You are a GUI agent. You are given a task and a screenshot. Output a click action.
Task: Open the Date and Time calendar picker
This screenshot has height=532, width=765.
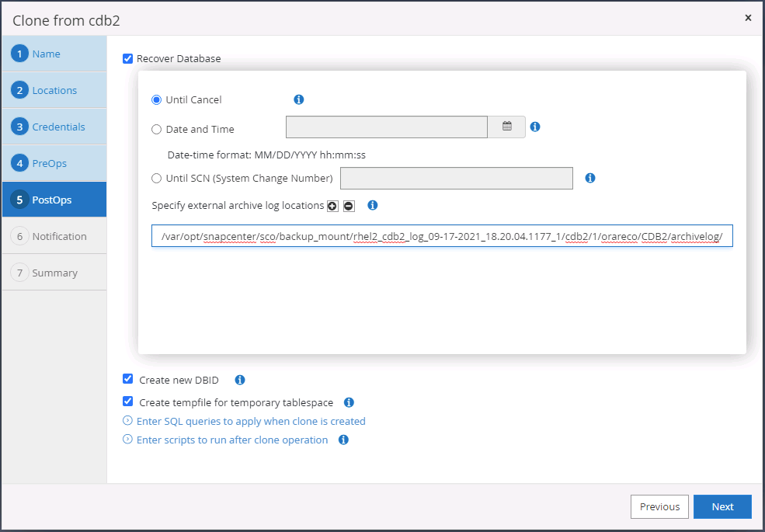coord(506,127)
